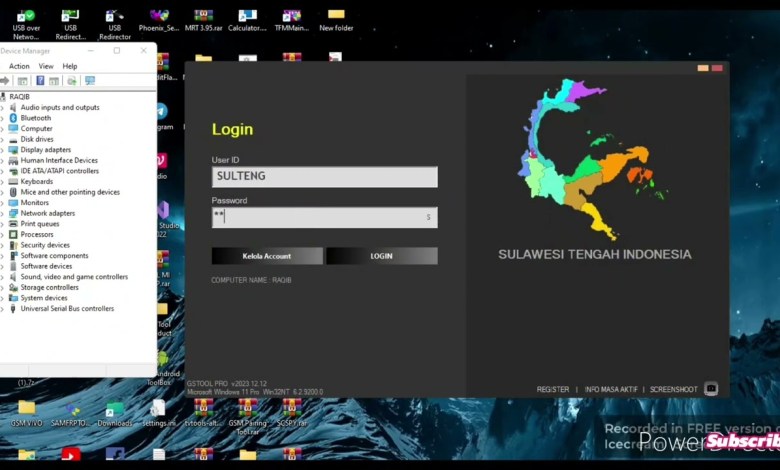Select Bluetooth in the device tree
Viewport: 780px width, 470px height.
click(x=35, y=118)
